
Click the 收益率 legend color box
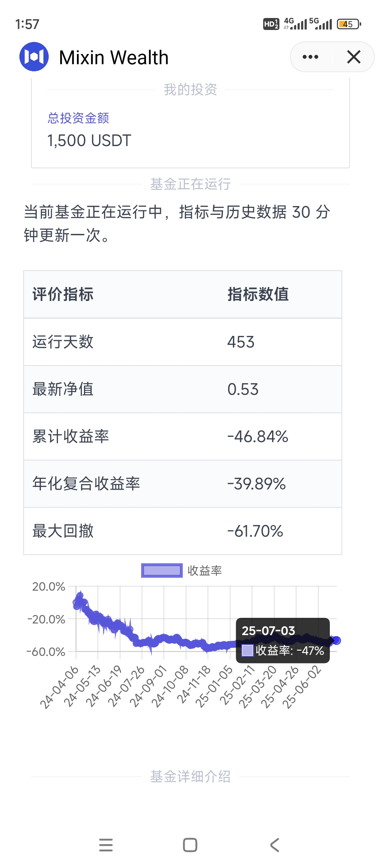point(162,571)
